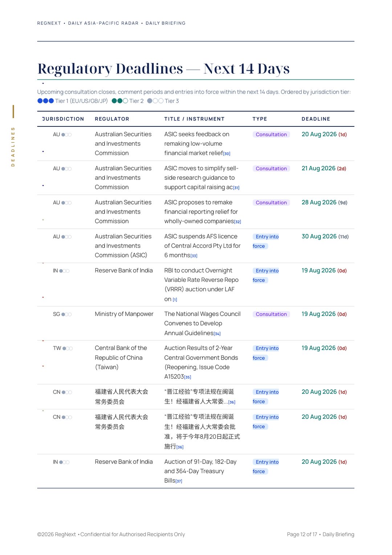Open reference [36] after 施行 in full Chinese title
Screen dimensions: 392x555
[x=180, y=447]
